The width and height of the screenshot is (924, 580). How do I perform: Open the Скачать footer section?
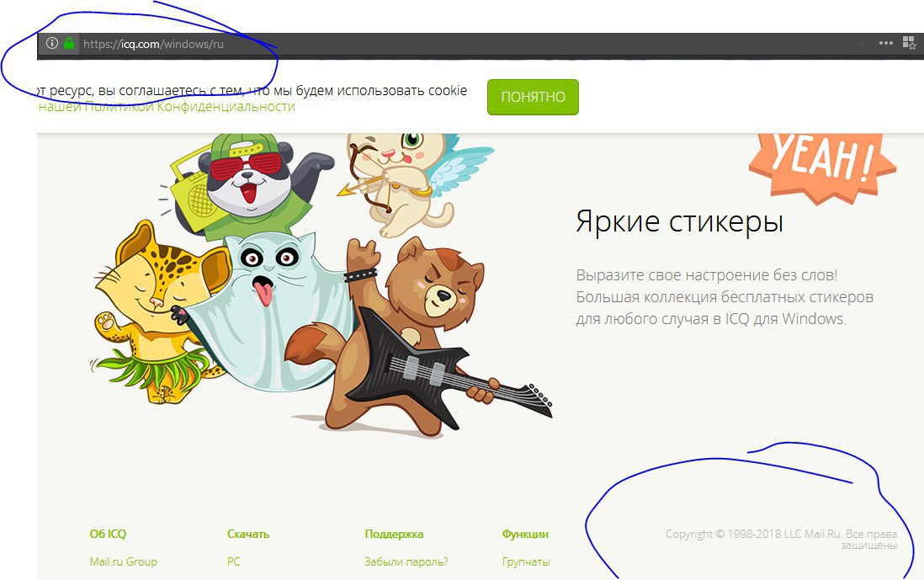tap(248, 534)
